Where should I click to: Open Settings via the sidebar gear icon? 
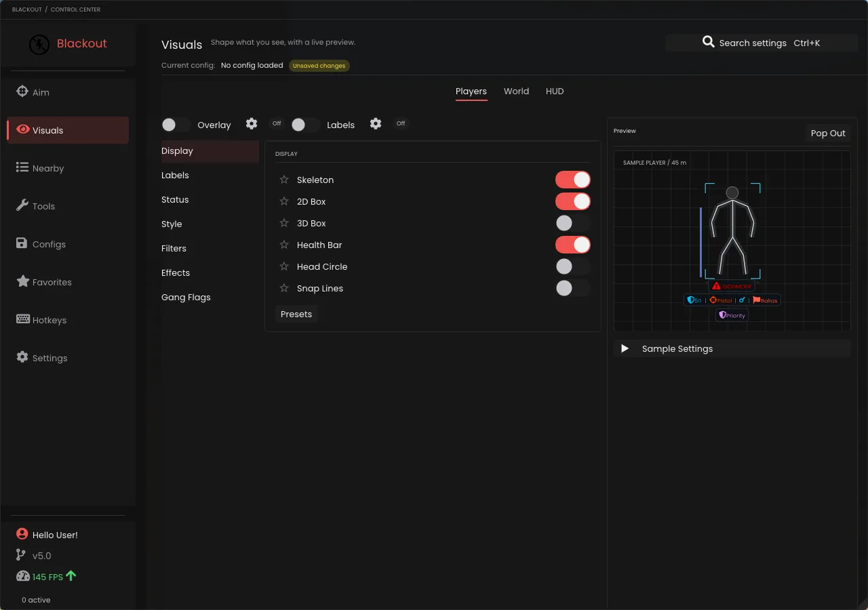click(22, 357)
